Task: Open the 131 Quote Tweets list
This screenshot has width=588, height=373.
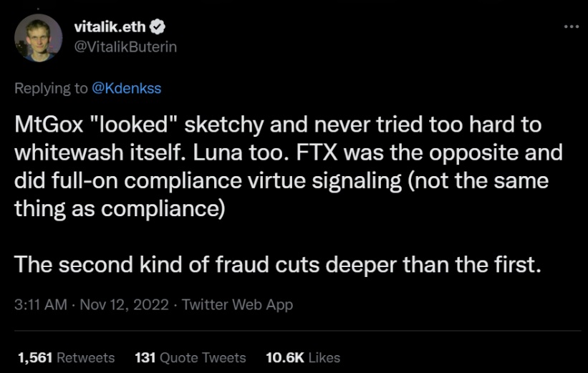Action: (190, 357)
